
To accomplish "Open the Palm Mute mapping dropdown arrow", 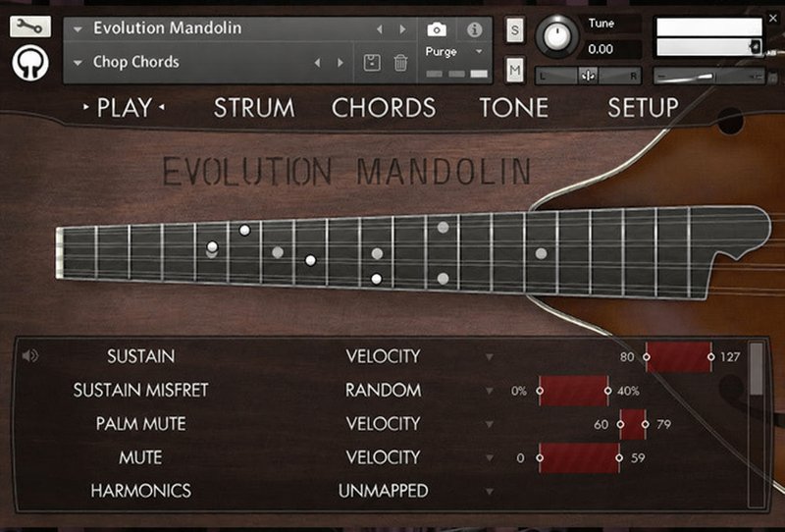I will coord(489,424).
